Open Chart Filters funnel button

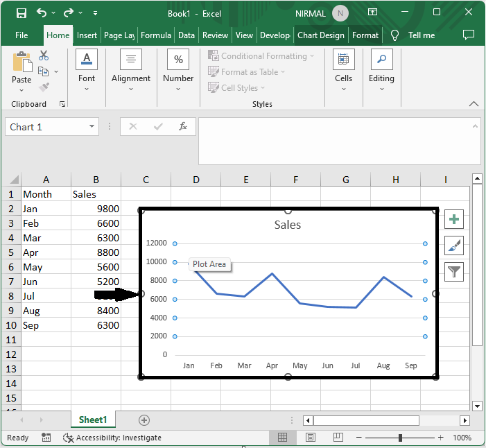454,271
